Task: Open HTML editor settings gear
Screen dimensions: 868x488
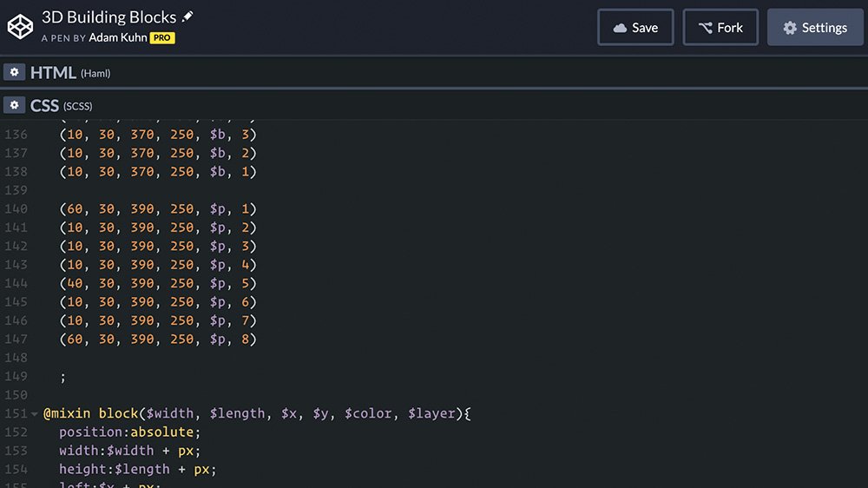Action: (15, 72)
